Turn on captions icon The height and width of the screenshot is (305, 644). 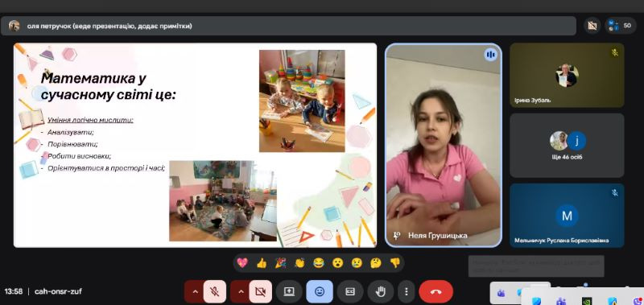(350, 291)
